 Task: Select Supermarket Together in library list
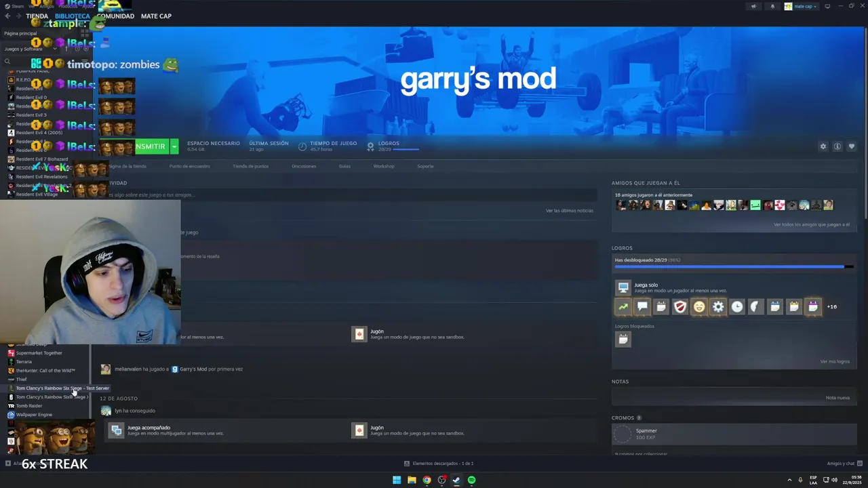click(x=39, y=353)
